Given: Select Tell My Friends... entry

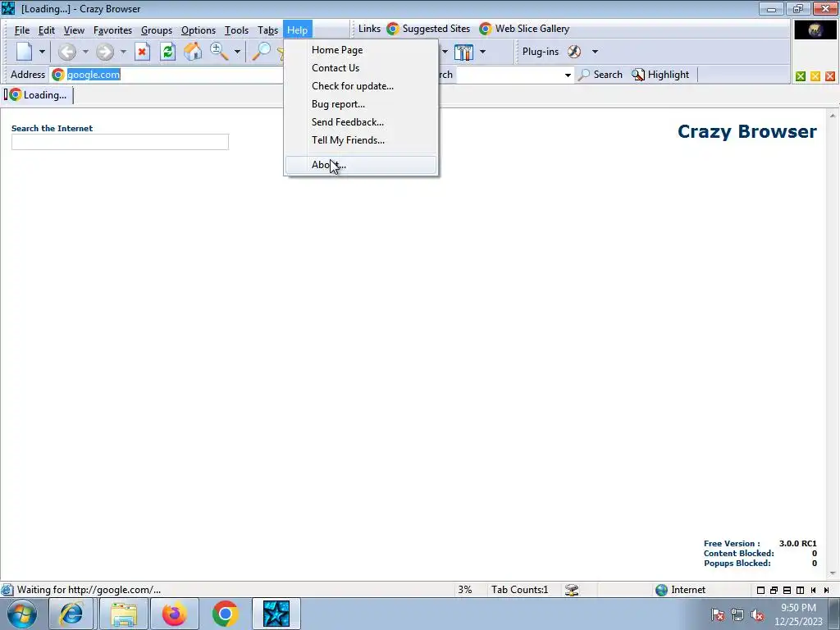Looking at the screenshot, I should point(361,140).
